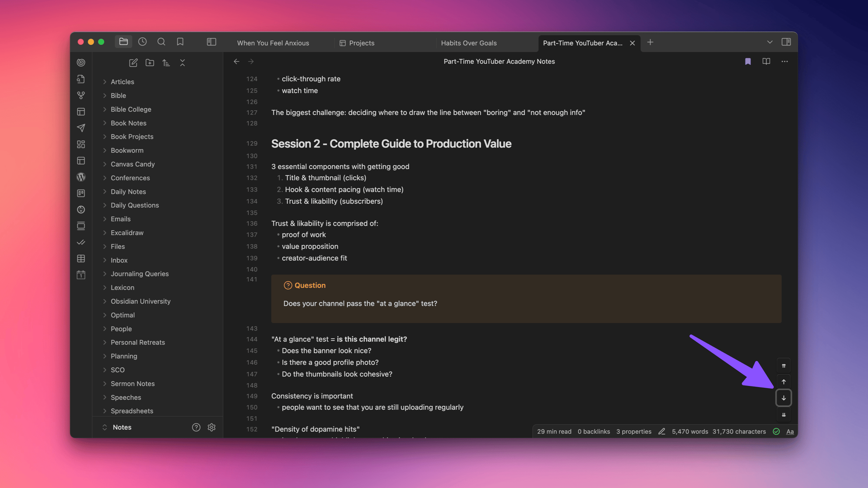Click the 0 backlinks status item
The height and width of the screenshot is (488, 868).
tap(593, 431)
